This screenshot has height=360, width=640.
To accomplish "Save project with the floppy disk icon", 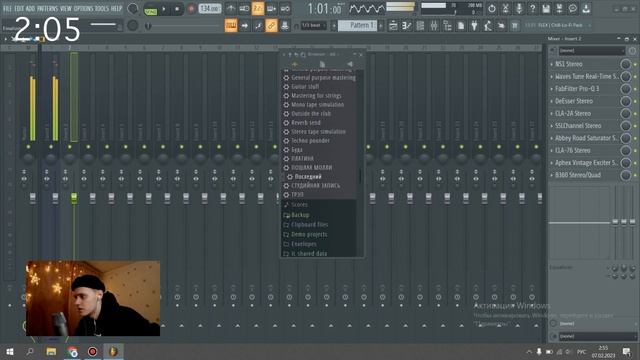I will tap(546, 8).
